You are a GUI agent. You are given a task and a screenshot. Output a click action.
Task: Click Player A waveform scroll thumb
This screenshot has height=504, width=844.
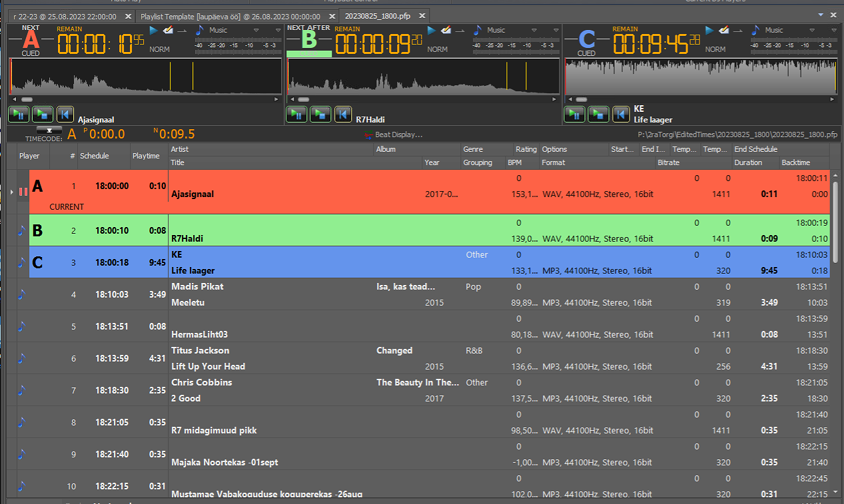(x=27, y=99)
